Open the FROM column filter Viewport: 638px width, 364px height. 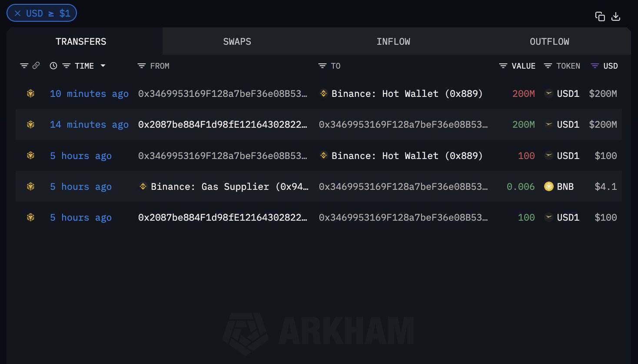click(141, 66)
